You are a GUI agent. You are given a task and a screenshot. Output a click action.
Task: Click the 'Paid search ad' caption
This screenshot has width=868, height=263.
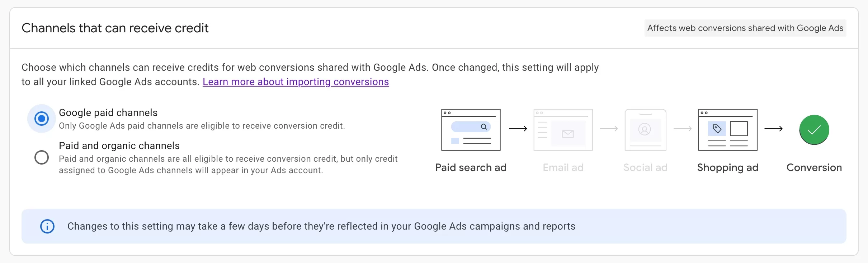471,167
